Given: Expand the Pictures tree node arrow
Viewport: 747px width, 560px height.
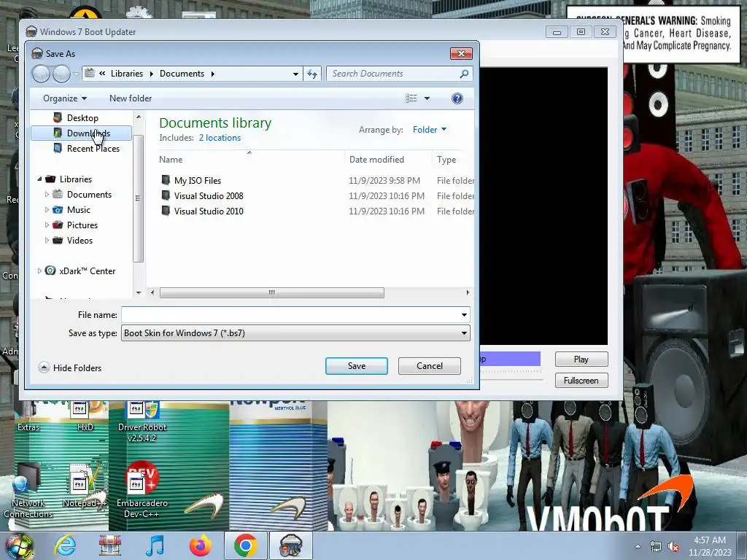Looking at the screenshot, I should pos(47,225).
